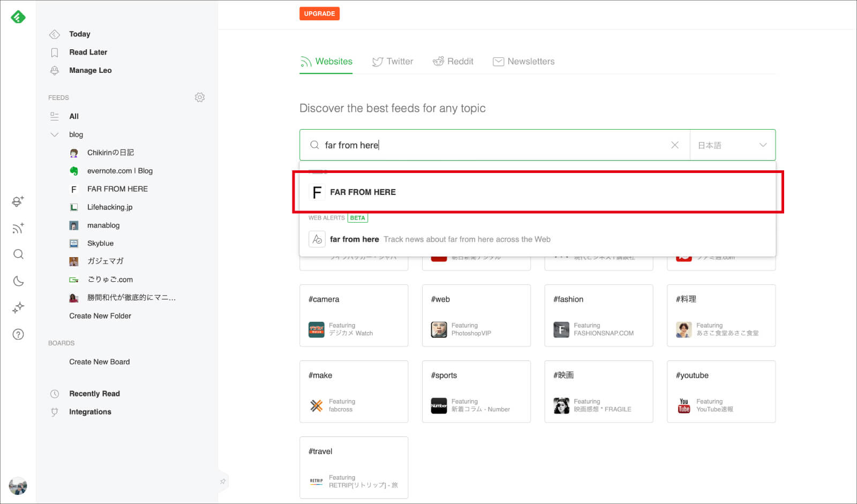Click the Lifehacking.jp feed favicon
This screenshot has height=504, width=857.
(x=74, y=207)
